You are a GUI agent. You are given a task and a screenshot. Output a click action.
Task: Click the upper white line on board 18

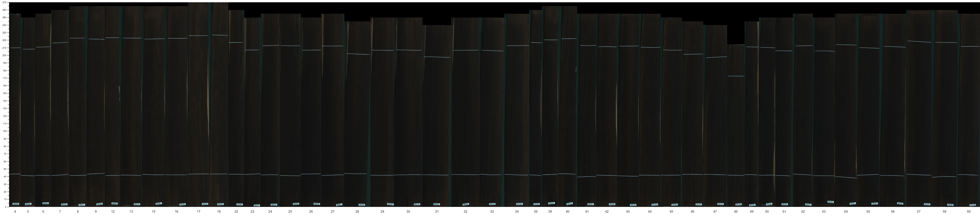(220, 35)
